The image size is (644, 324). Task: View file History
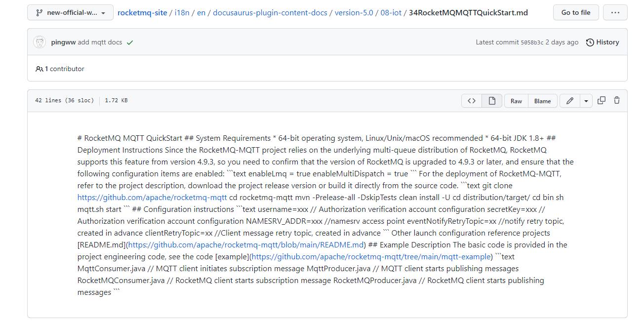603,42
